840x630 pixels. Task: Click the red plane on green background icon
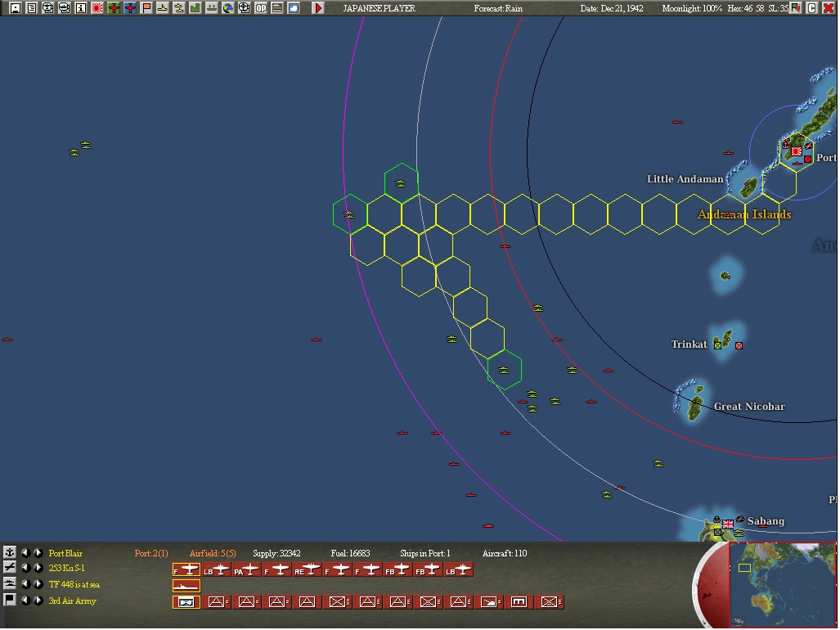pyautogui.click(x=114, y=8)
